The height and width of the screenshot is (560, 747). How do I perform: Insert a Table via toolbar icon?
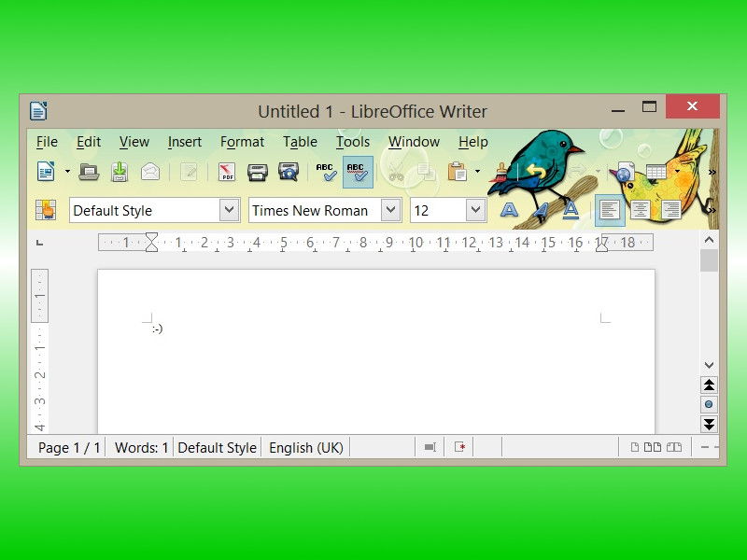tap(656, 172)
